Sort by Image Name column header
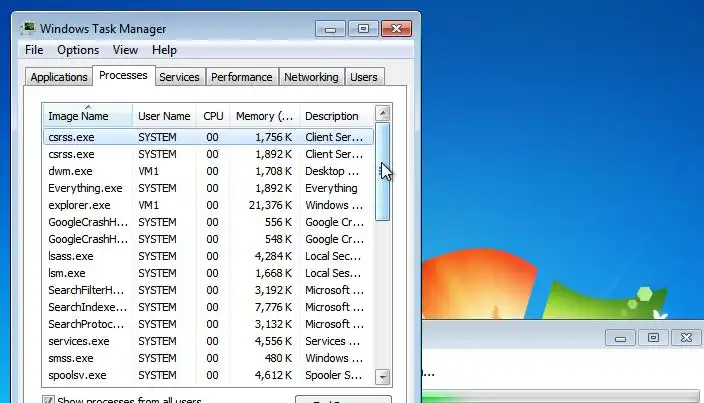The width and height of the screenshot is (704, 403). (88, 116)
